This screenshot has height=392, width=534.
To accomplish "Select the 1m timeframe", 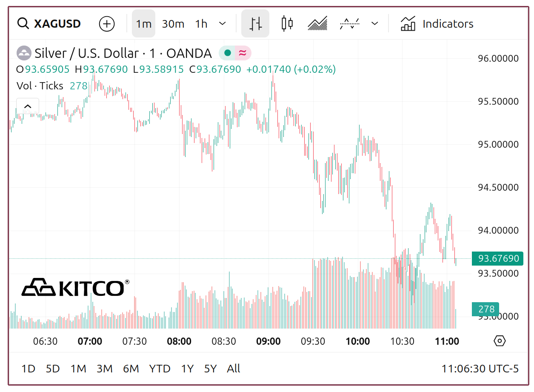I will coord(144,24).
